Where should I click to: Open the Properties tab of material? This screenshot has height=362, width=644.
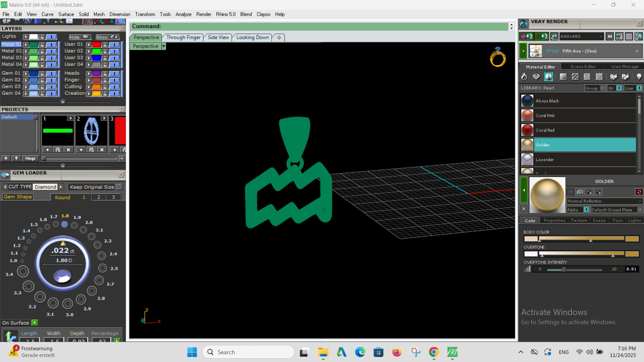point(554,220)
